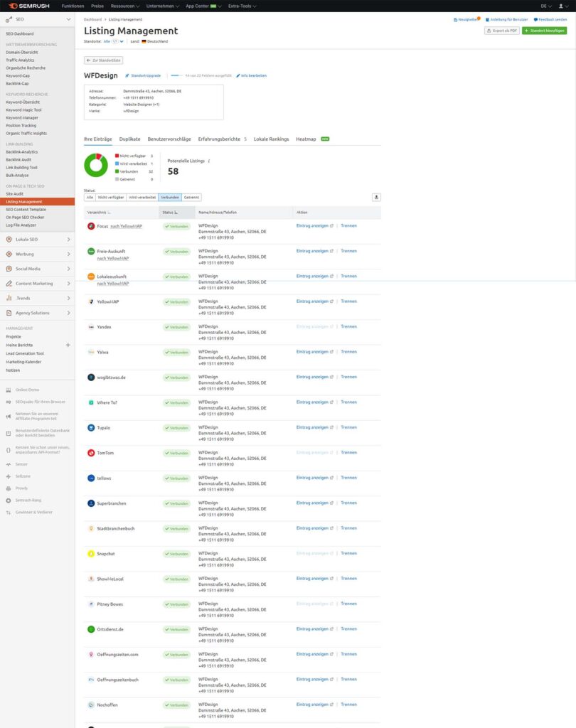576x728 pixels.
Task: Click the export icon above the listings table
Action: click(x=376, y=198)
